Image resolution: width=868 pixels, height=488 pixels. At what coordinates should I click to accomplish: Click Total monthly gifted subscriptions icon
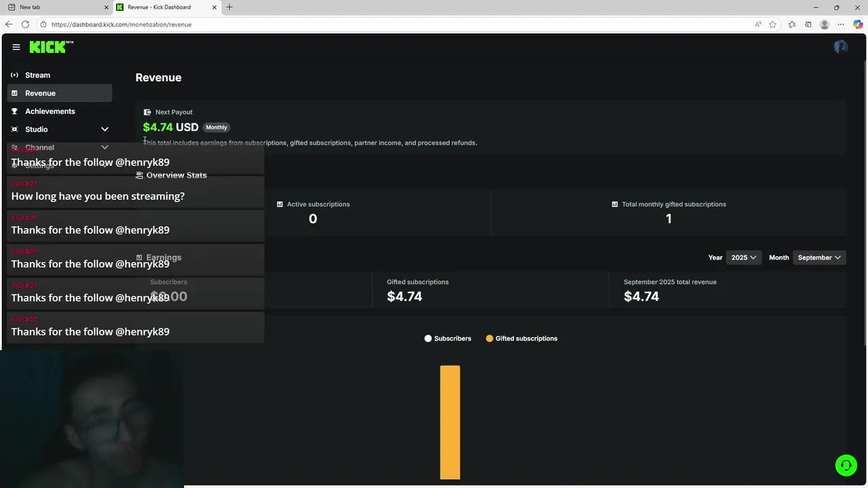coord(615,204)
